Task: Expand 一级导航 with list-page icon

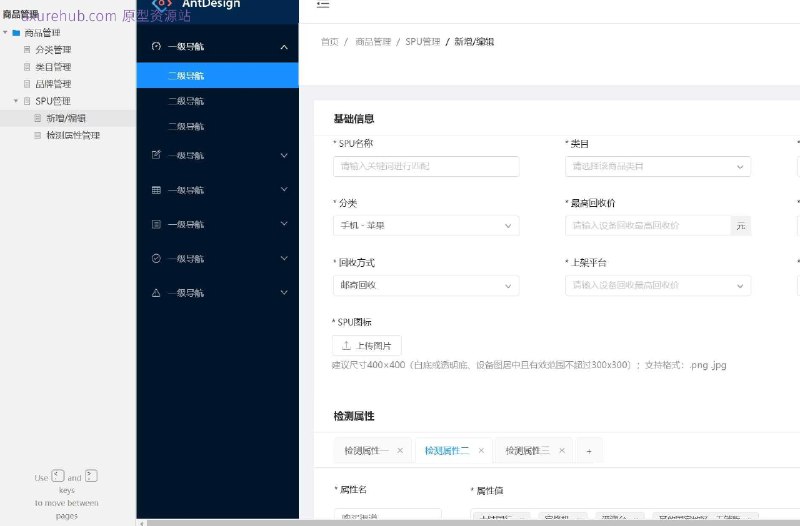Action: click(x=284, y=223)
